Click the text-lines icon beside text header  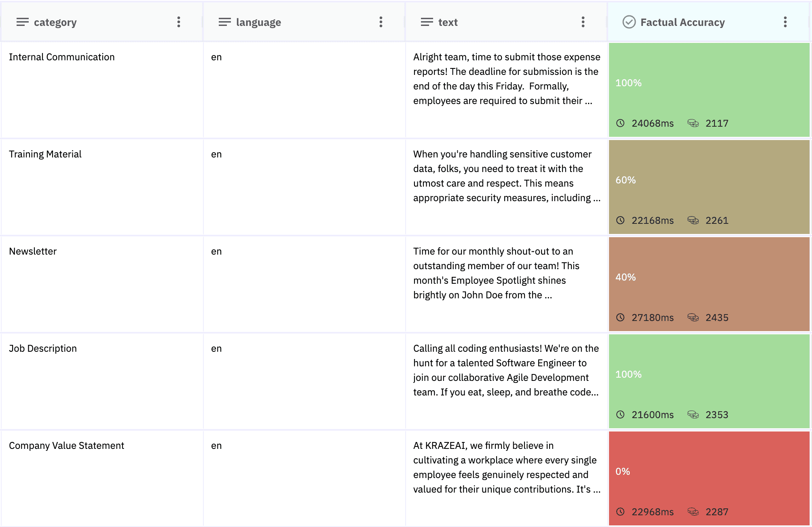427,22
